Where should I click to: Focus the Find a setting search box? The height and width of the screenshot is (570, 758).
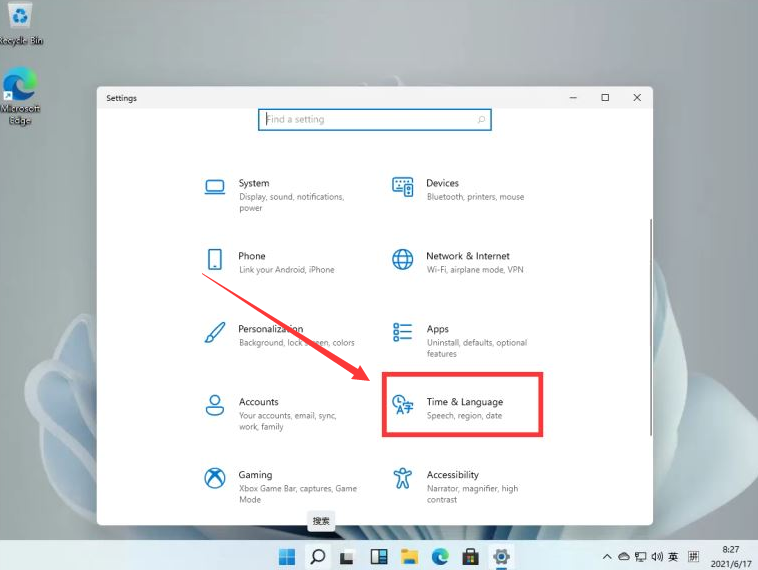point(375,119)
